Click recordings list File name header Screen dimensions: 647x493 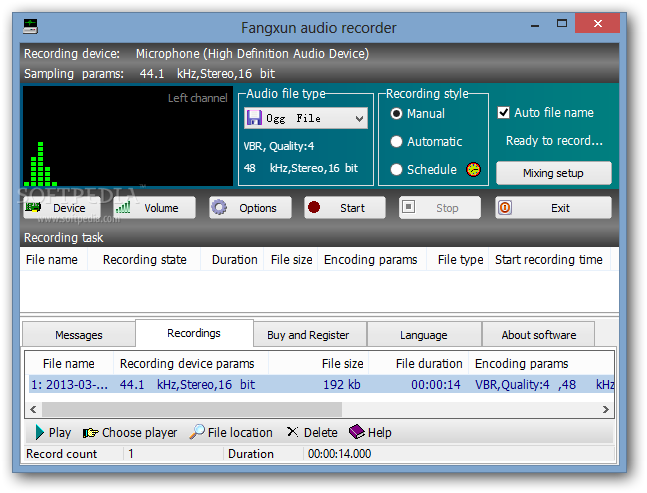[x=68, y=363]
